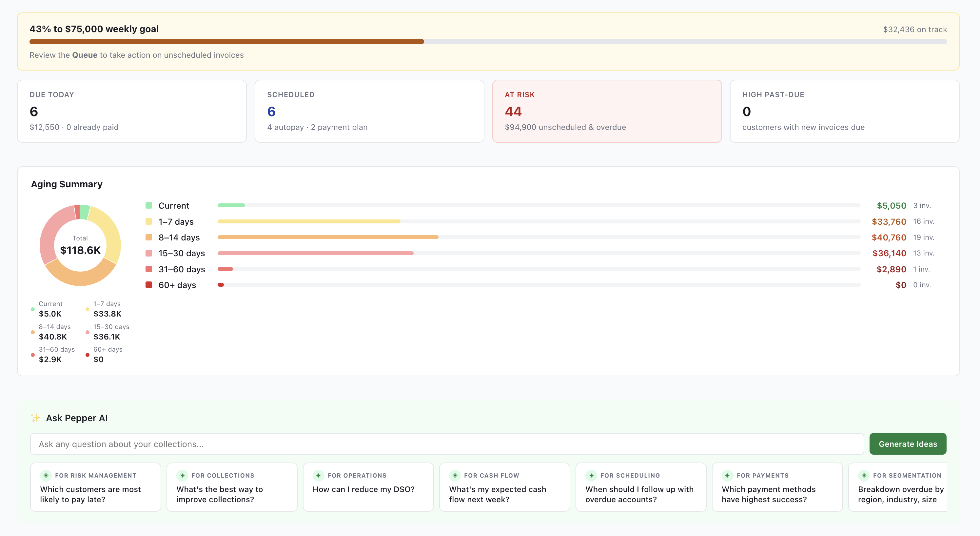Click the weekly goal progress bar

[x=488, y=41]
